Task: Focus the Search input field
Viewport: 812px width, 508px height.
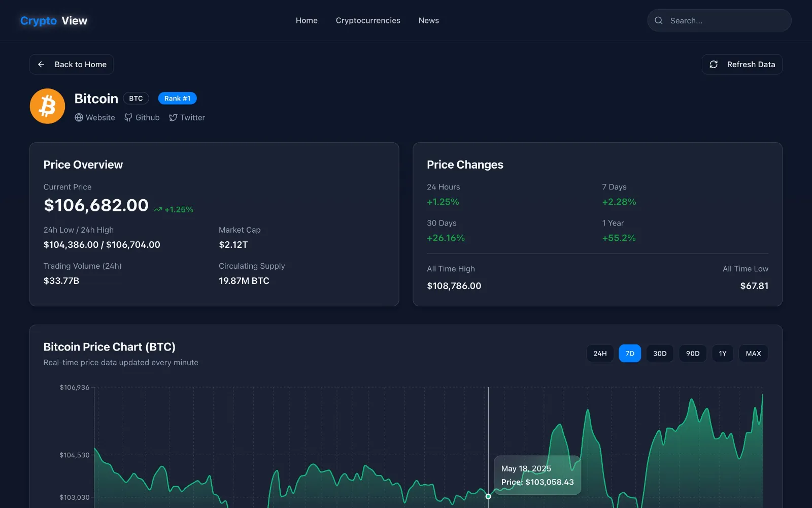Action: pyautogui.click(x=719, y=20)
